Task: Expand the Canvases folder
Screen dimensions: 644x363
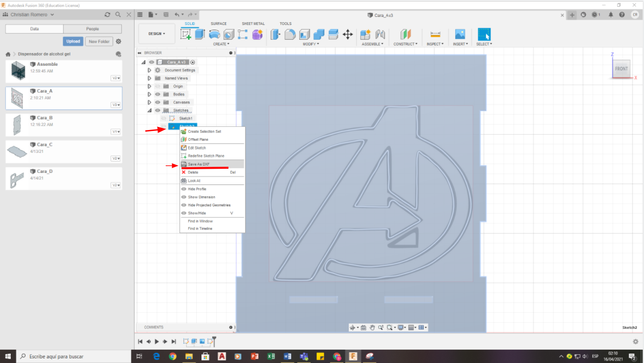Action: [x=149, y=102]
